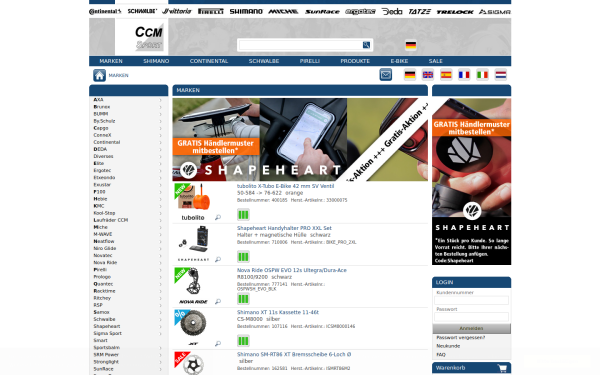Open Shimano XT 11s Kassette link

pyautogui.click(x=278, y=312)
